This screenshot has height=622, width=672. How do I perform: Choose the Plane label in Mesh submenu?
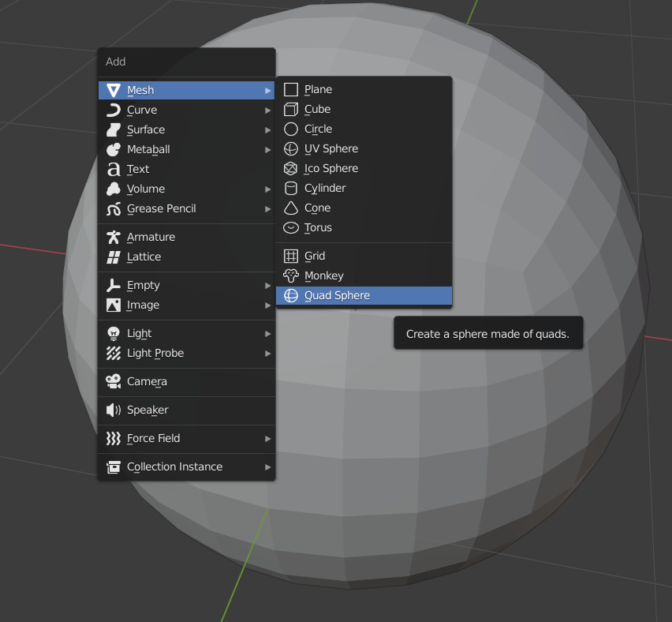click(x=318, y=89)
